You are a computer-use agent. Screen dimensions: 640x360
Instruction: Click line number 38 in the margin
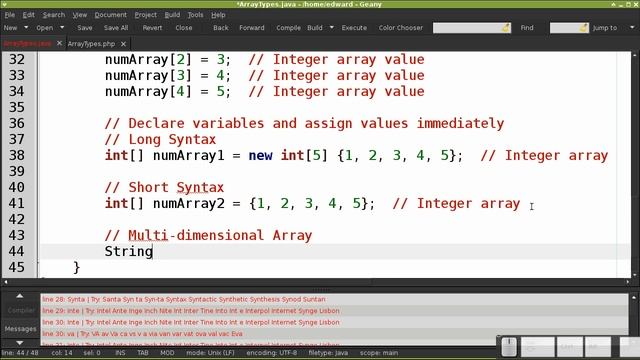[x=17, y=155]
